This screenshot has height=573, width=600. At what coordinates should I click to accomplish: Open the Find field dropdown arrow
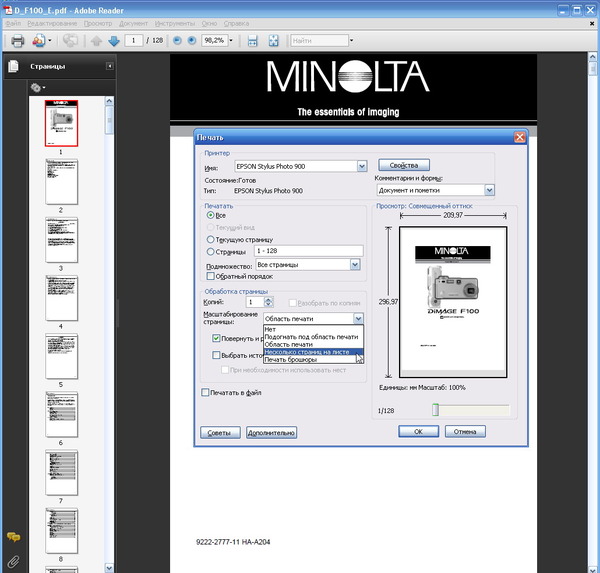[x=352, y=40]
